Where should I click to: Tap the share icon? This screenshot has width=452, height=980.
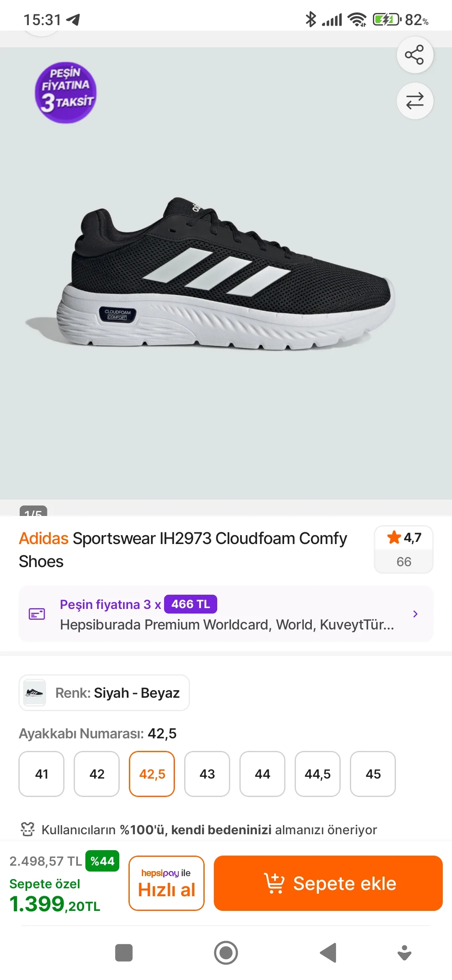414,55
